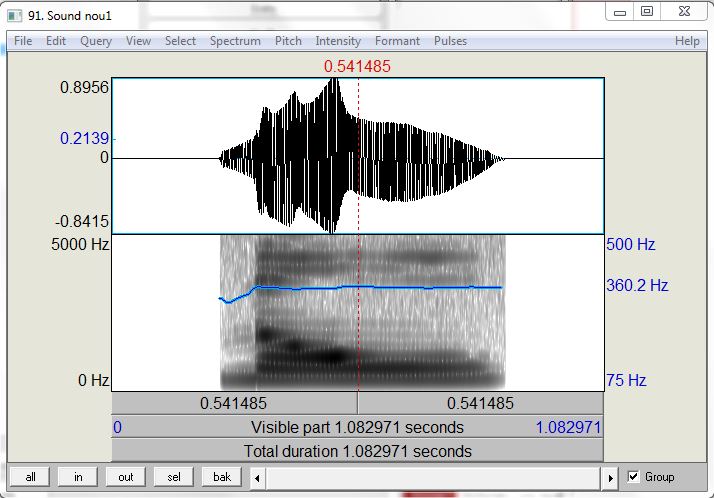Open the Query menu
This screenshot has height=498, width=714.
pos(96,41)
